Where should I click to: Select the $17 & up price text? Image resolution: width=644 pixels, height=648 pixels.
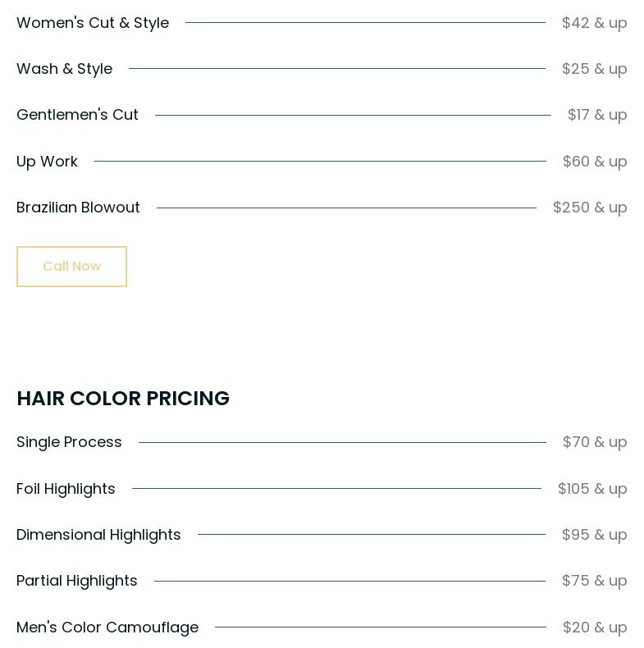[597, 115]
